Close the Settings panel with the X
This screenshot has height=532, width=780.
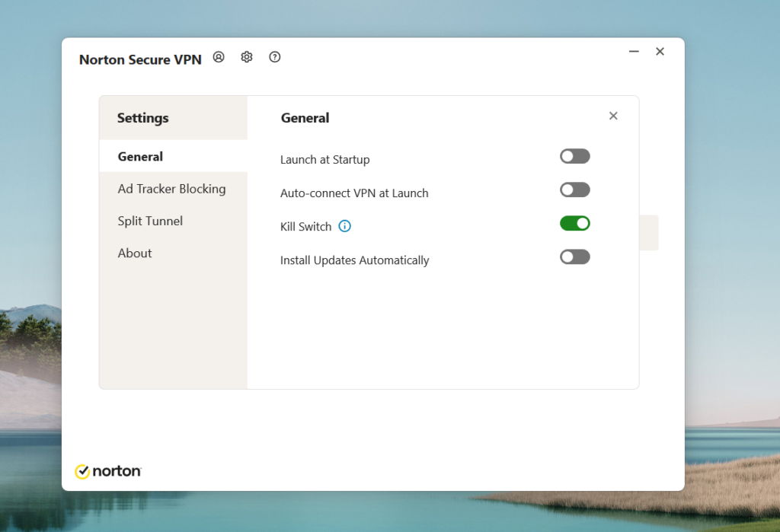click(x=613, y=116)
